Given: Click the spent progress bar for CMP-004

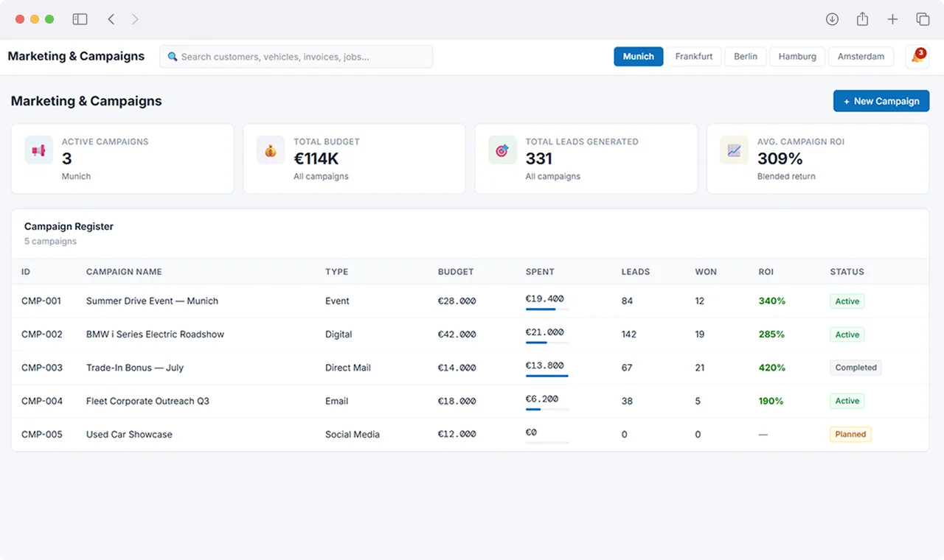Looking at the screenshot, I should (x=547, y=409).
